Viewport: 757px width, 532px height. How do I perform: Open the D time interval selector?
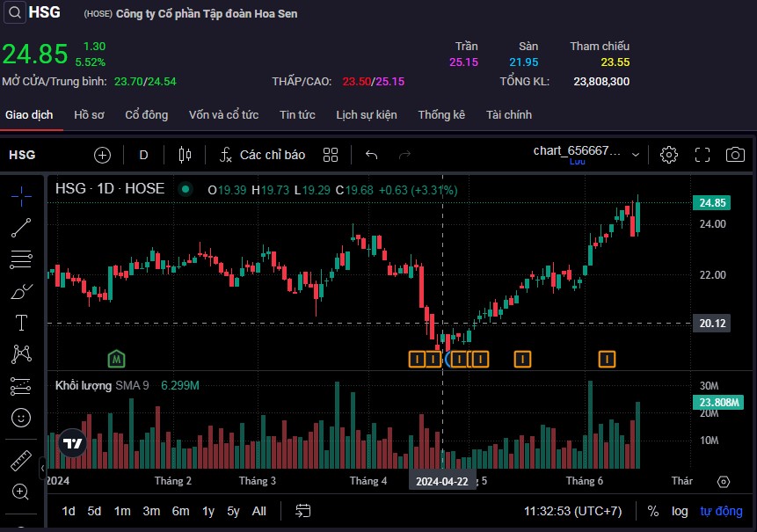pos(144,155)
